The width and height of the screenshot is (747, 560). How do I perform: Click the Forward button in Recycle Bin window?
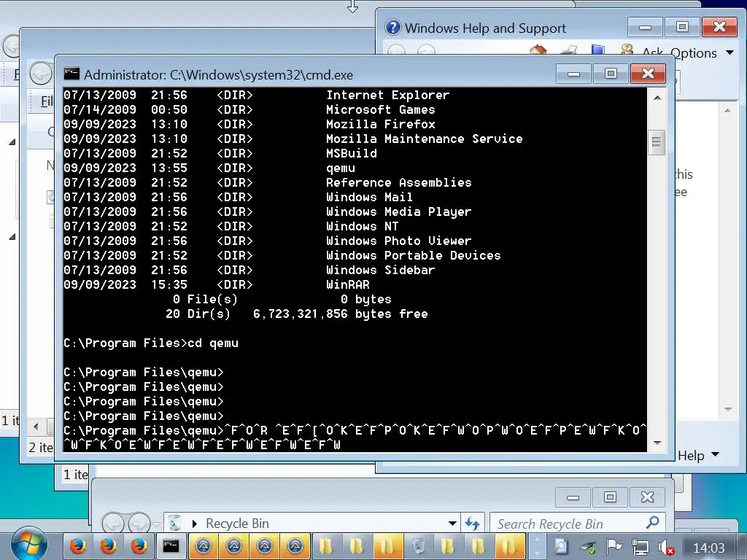pyautogui.click(x=139, y=524)
